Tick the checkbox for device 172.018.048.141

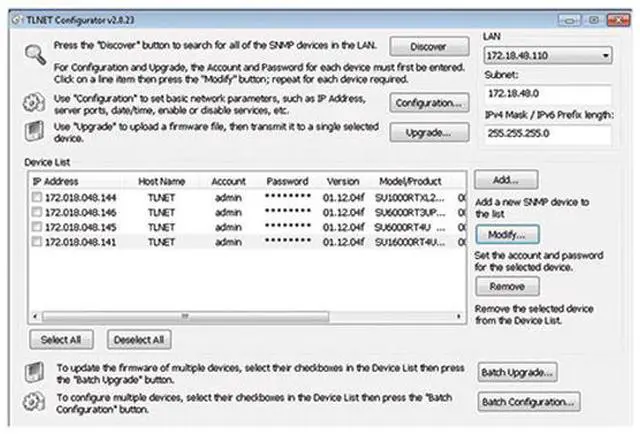coord(37,241)
